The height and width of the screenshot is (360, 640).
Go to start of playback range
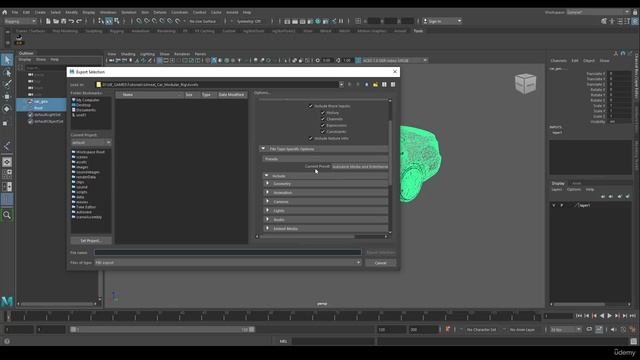pos(579,316)
